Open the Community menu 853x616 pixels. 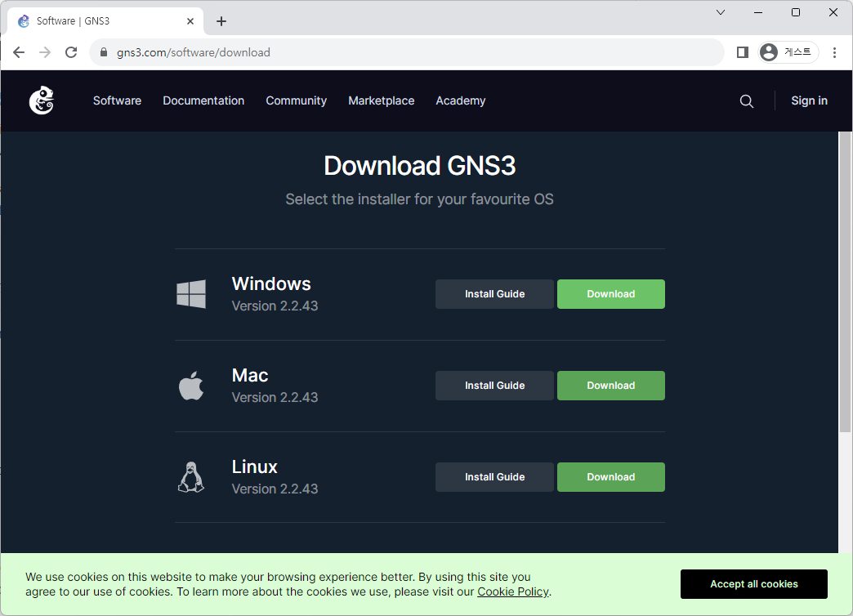pos(296,100)
